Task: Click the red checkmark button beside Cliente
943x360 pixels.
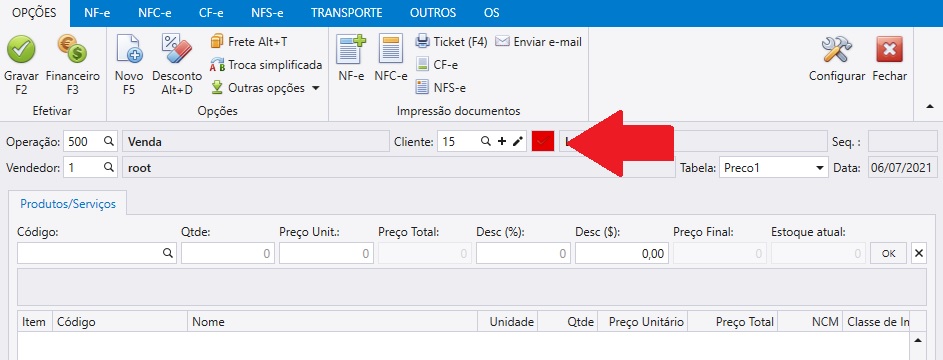Action: click(x=543, y=142)
